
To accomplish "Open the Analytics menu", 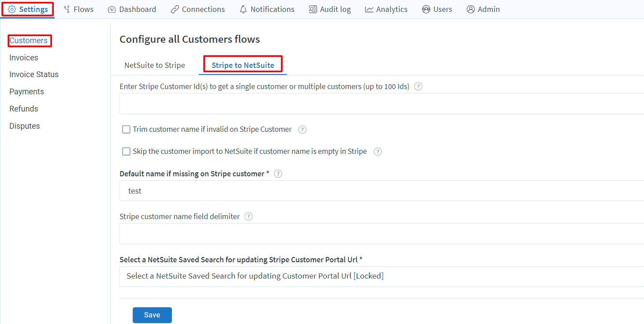I will [x=387, y=9].
